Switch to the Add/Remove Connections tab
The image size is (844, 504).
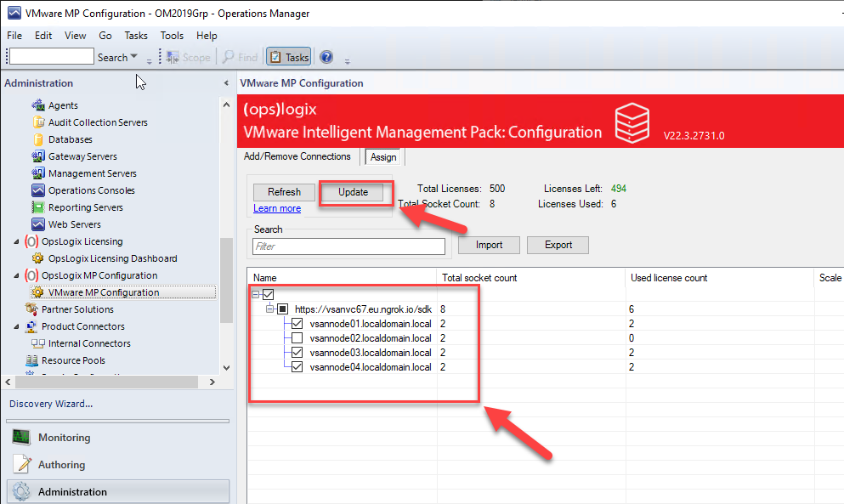point(297,156)
